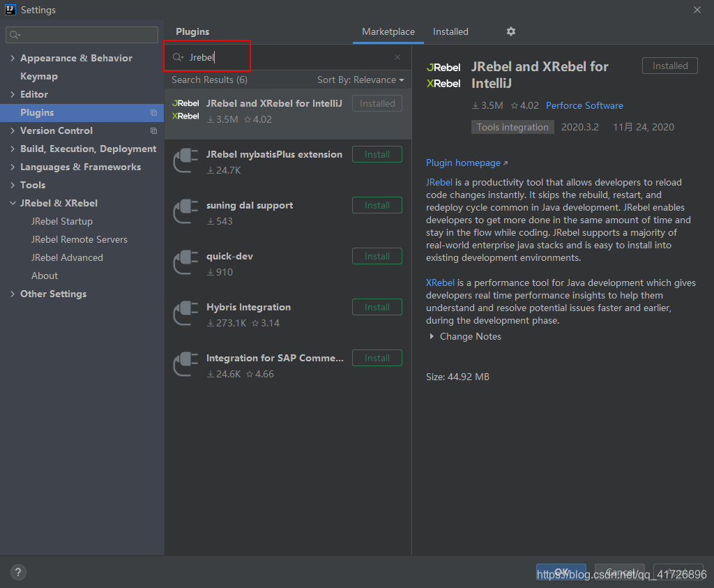Open the plugins gear settings icon
The image size is (714, 588).
click(511, 31)
